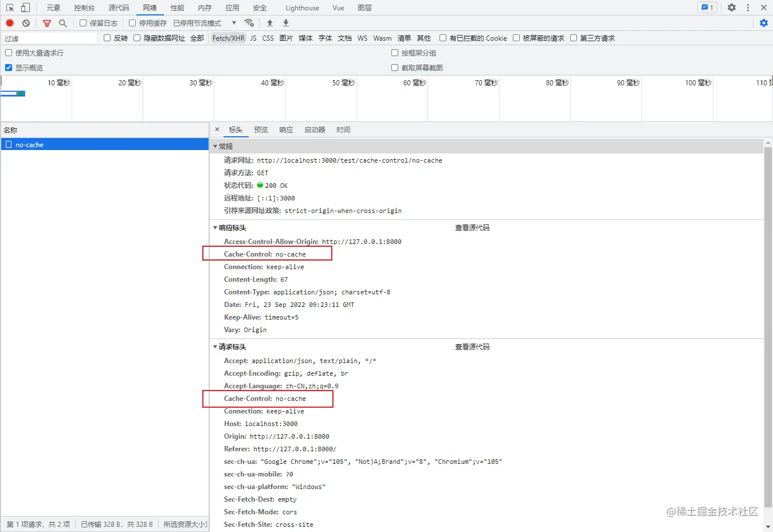The width and height of the screenshot is (773, 532).
Task: Open the 预览 details tab
Action: click(261, 130)
